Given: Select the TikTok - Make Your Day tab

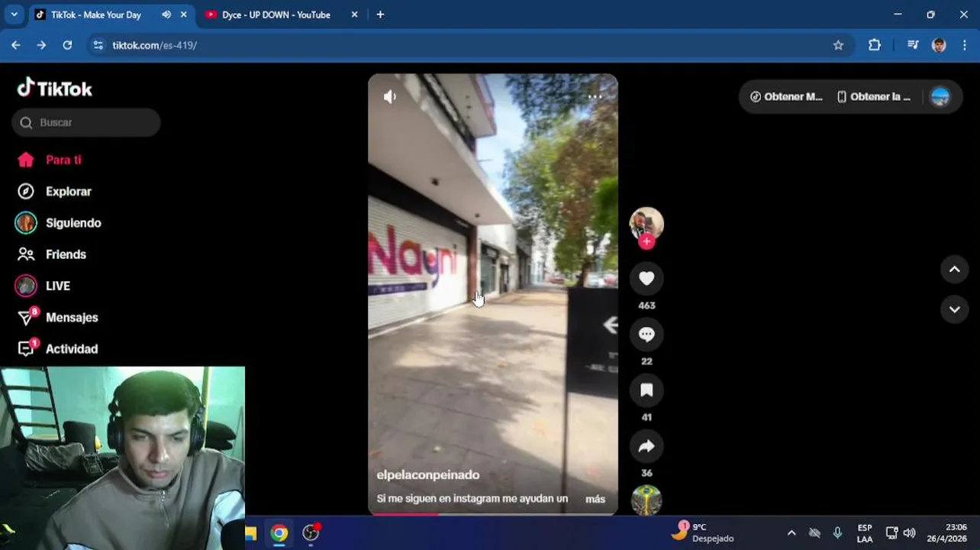Looking at the screenshot, I should [96, 15].
